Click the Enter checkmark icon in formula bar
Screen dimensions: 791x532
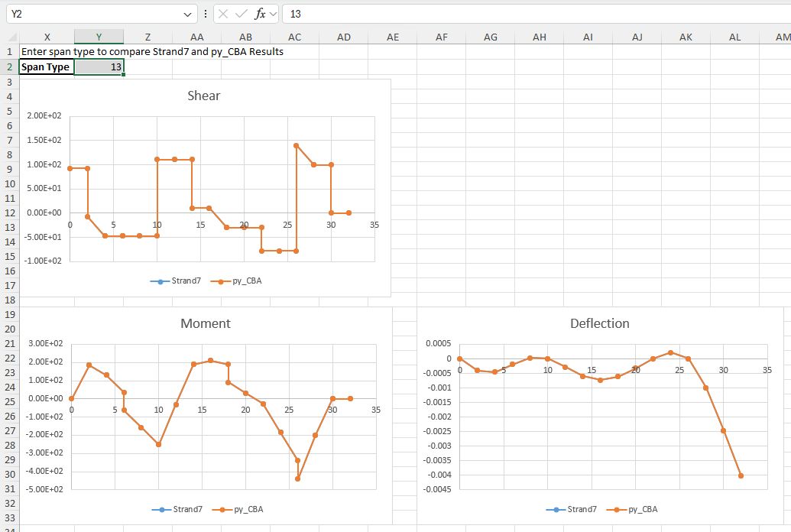click(x=242, y=14)
